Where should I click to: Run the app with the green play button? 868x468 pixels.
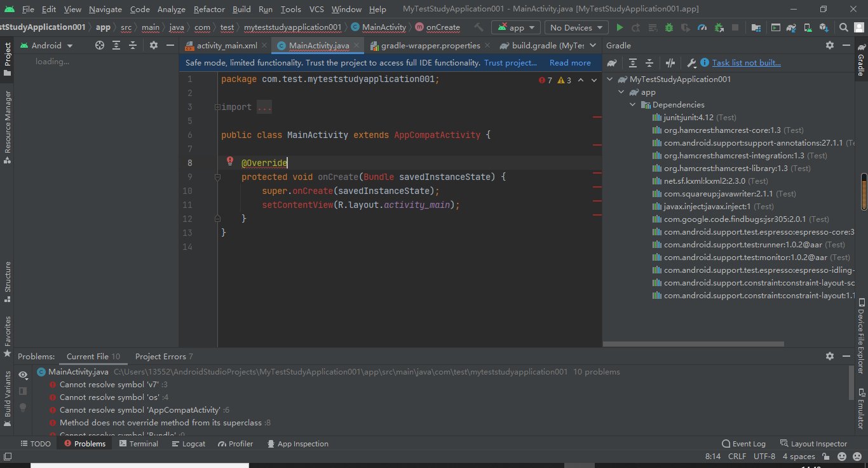[x=620, y=27]
